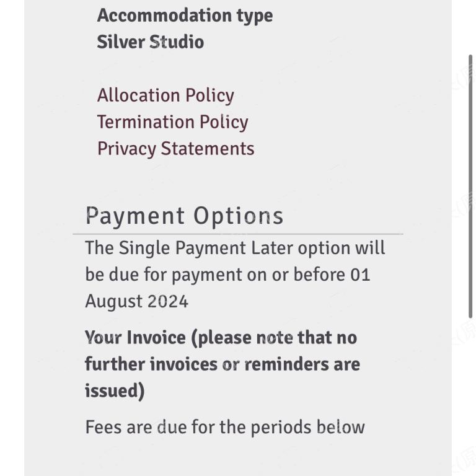Click the bold Your Invoice heading
This screenshot has width=476, height=476.
[x=223, y=364]
